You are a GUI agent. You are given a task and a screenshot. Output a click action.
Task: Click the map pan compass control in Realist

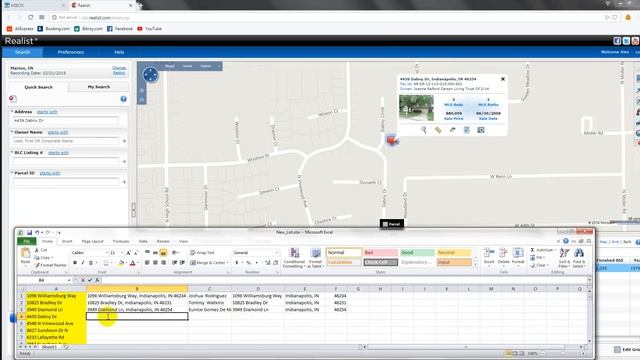(x=150, y=75)
